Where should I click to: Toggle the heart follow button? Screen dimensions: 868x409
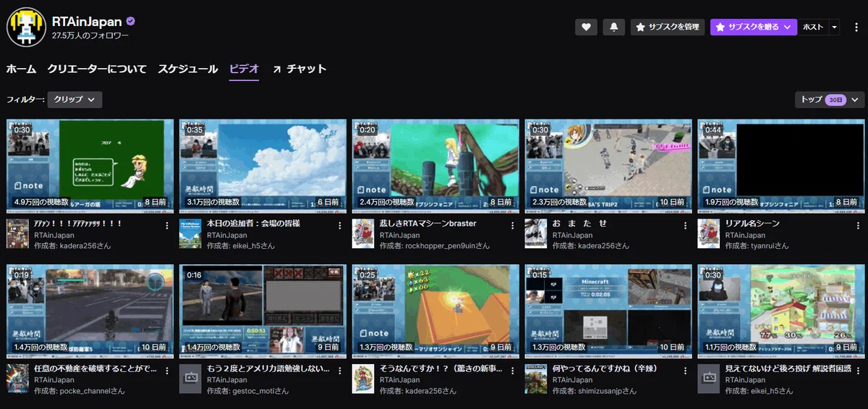click(586, 27)
